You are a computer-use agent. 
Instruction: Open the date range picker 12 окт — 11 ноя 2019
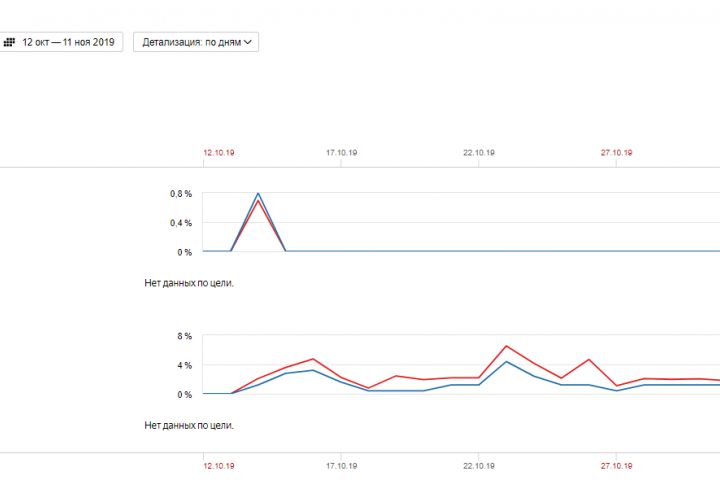tap(61, 42)
